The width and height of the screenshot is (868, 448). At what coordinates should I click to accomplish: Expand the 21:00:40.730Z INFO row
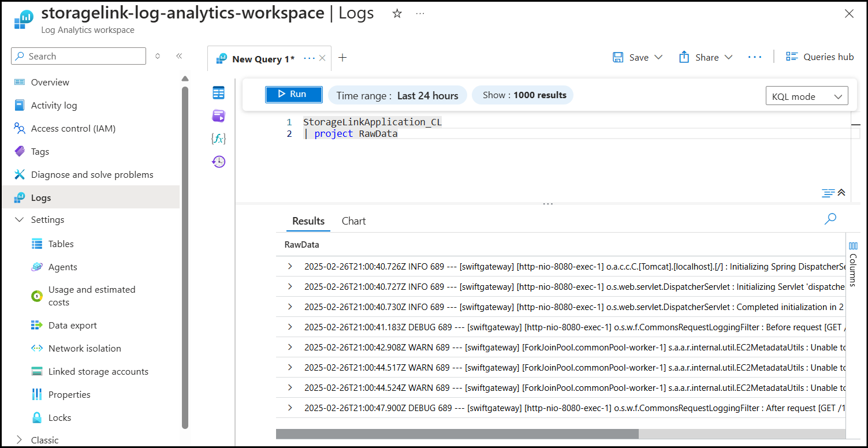[290, 307]
